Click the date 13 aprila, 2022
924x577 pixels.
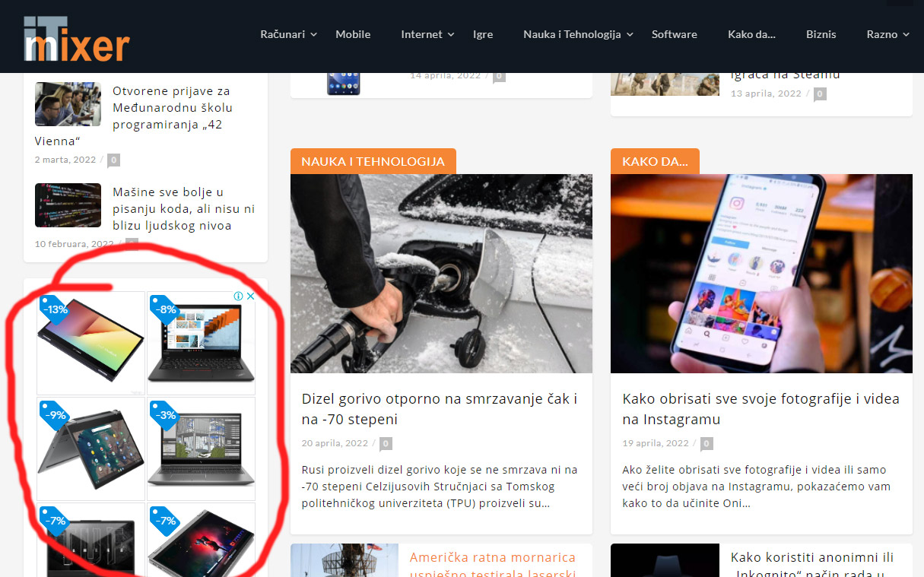point(766,94)
